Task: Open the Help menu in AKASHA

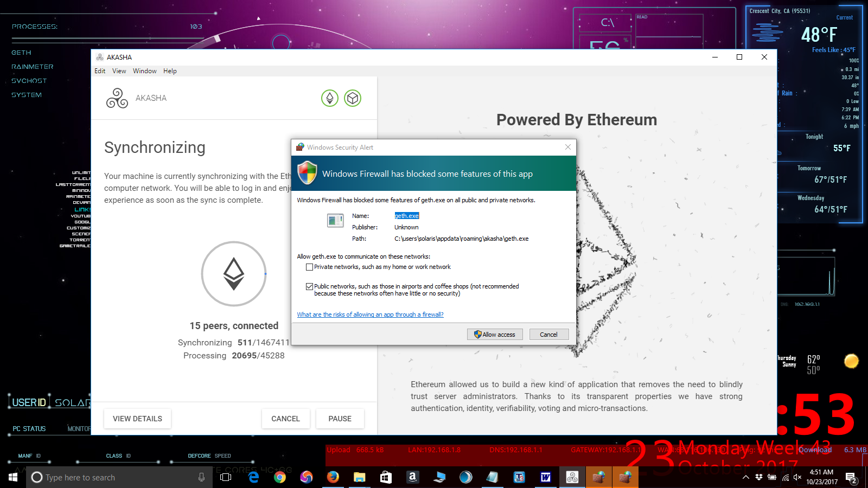Action: click(170, 71)
